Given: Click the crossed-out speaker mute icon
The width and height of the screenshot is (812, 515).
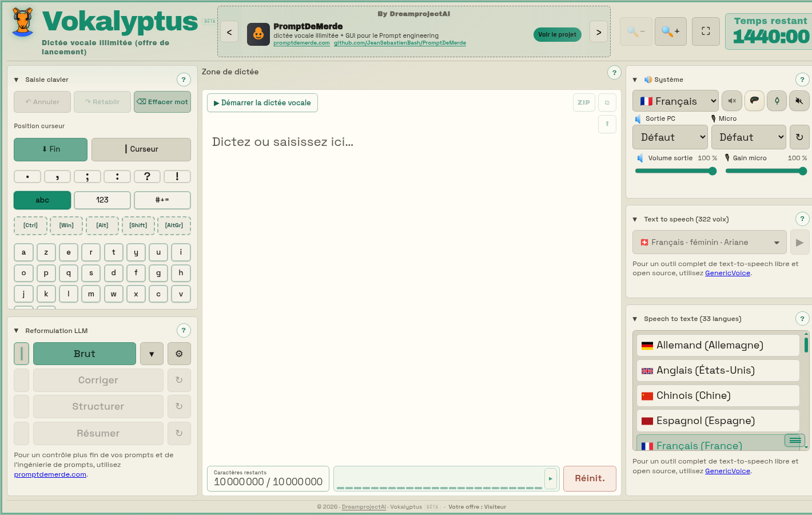Looking at the screenshot, I should coord(799,101).
